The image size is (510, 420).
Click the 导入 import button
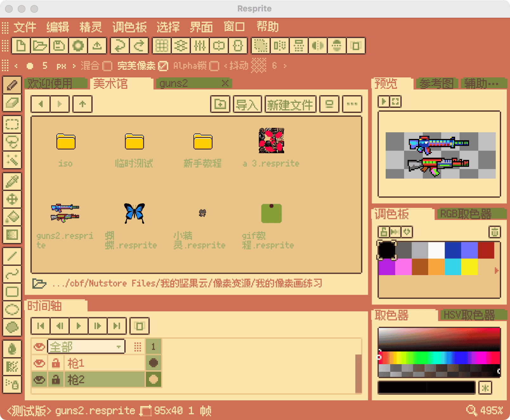tap(247, 104)
